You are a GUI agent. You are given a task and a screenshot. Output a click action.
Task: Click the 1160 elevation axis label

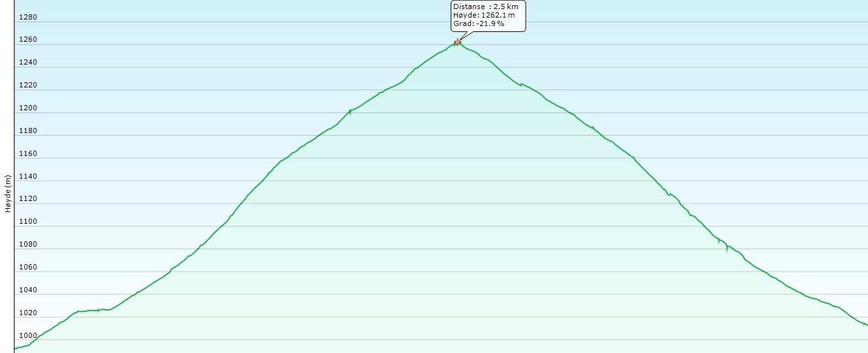28,154
